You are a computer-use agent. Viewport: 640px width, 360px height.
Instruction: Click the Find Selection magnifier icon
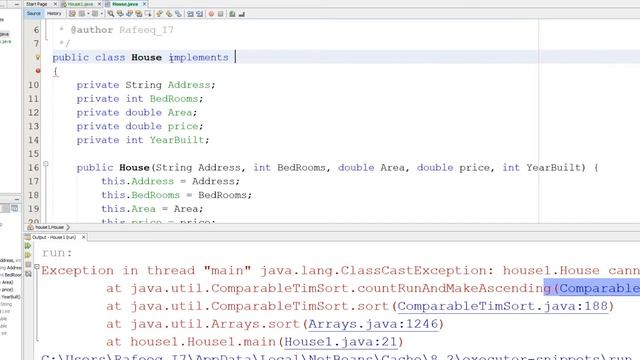point(111,14)
